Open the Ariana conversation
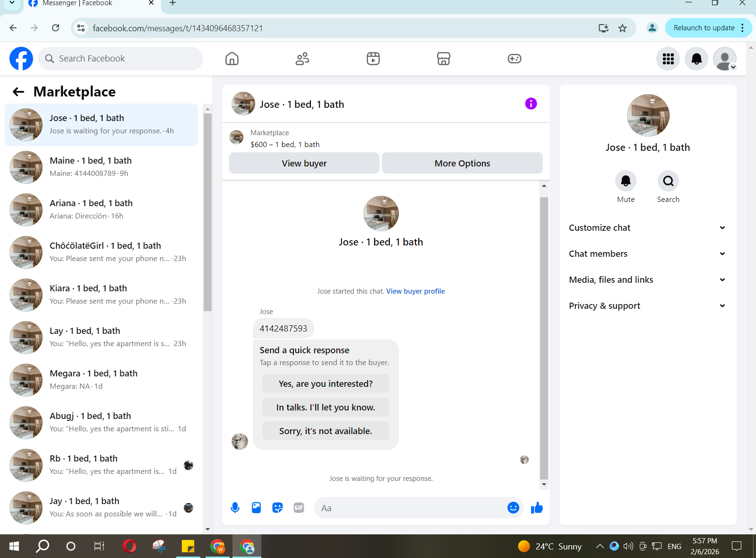This screenshot has height=558, width=756. [x=102, y=210]
